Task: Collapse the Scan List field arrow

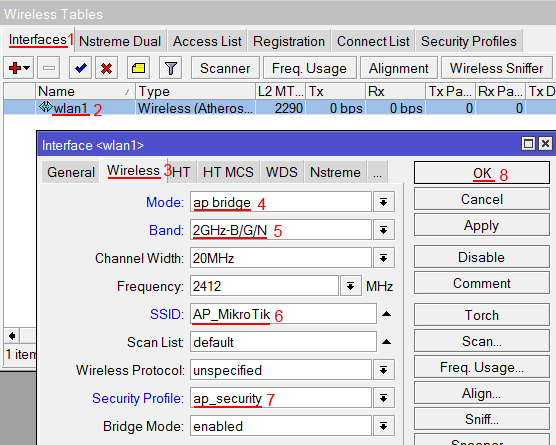Action: tap(387, 342)
